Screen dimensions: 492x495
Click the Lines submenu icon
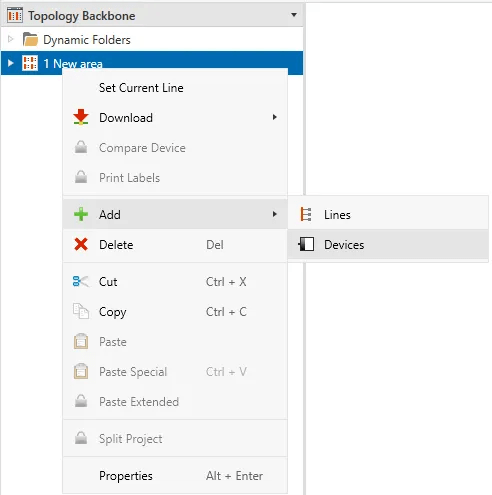306,214
